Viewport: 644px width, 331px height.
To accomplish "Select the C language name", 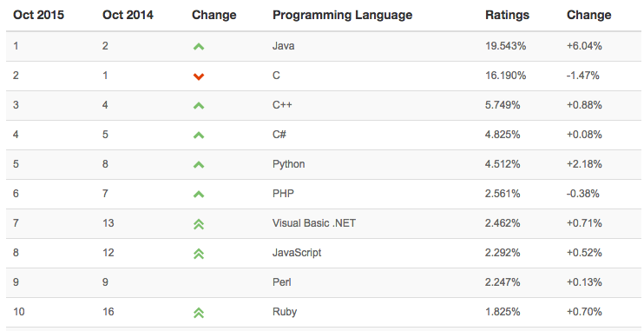I will 276,76.
